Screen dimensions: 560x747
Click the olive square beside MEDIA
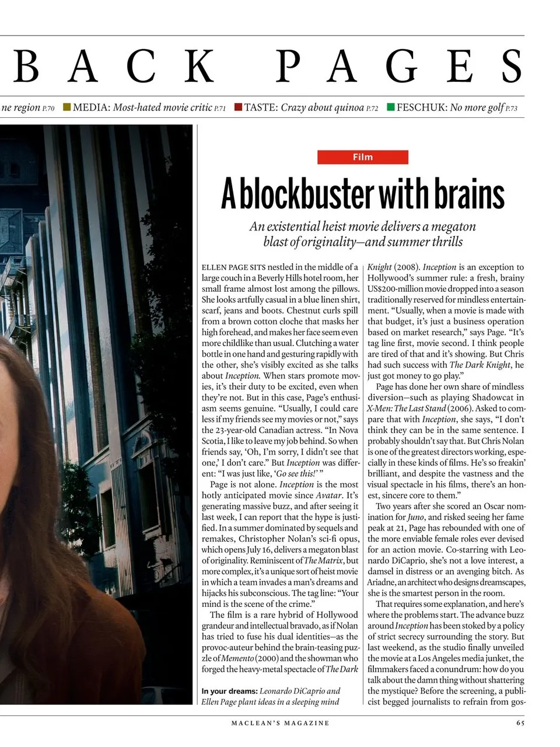pos(66,107)
